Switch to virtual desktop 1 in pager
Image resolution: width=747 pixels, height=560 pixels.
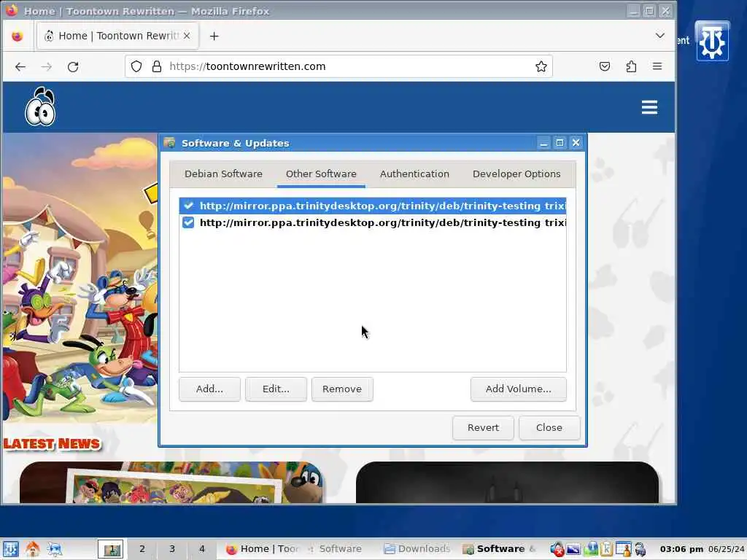111,549
